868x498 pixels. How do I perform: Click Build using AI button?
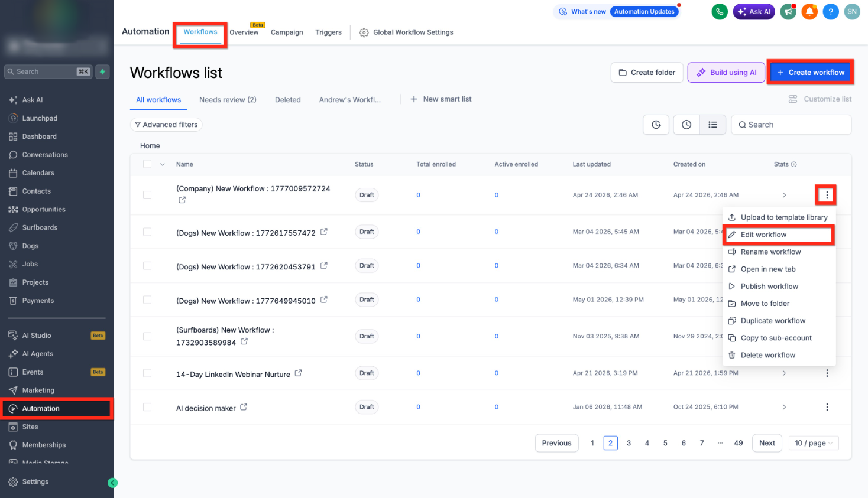pos(727,73)
